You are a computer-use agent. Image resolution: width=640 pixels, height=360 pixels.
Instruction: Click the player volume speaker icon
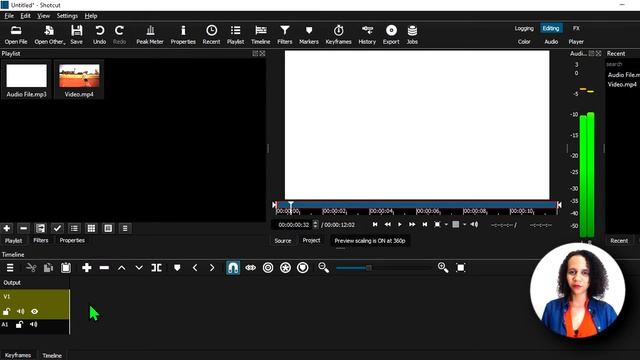474,224
